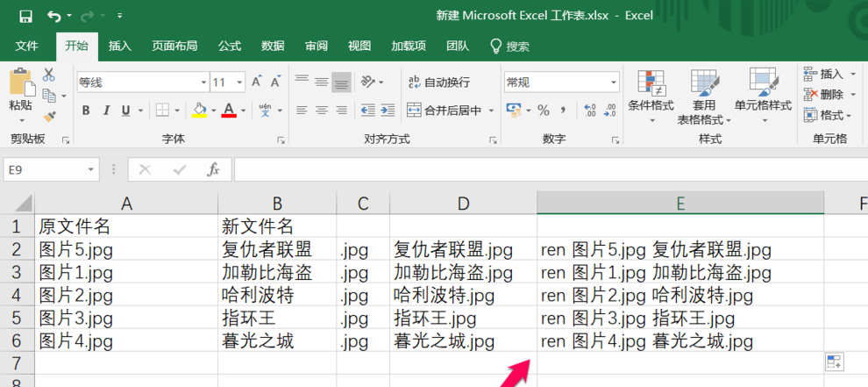868x387 pixels.
Task: Open the 公式 ribbon tab
Action: click(230, 46)
